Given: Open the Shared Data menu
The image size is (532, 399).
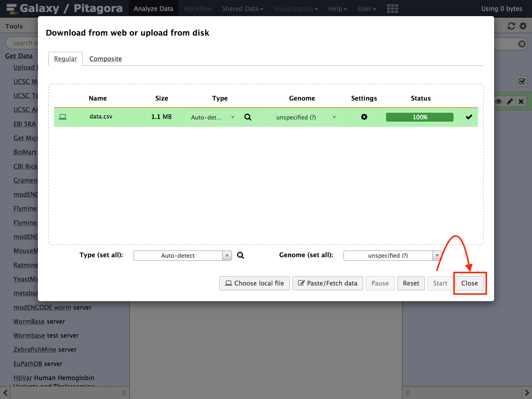Looking at the screenshot, I should pyautogui.click(x=243, y=9).
